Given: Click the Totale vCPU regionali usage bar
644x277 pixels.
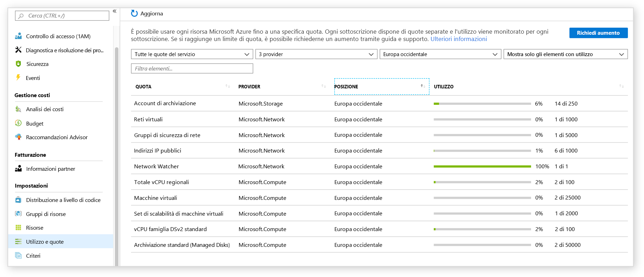Looking at the screenshot, I should pyautogui.click(x=482, y=182).
